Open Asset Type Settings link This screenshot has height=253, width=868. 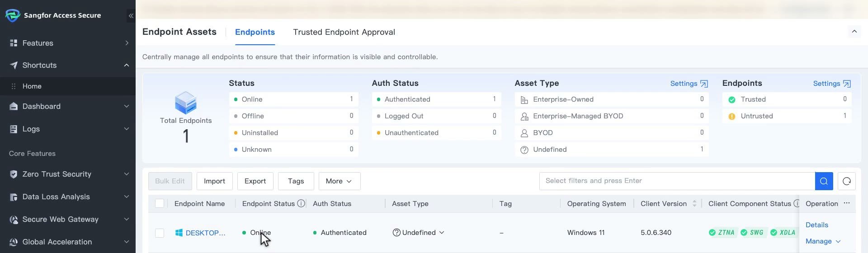click(689, 84)
